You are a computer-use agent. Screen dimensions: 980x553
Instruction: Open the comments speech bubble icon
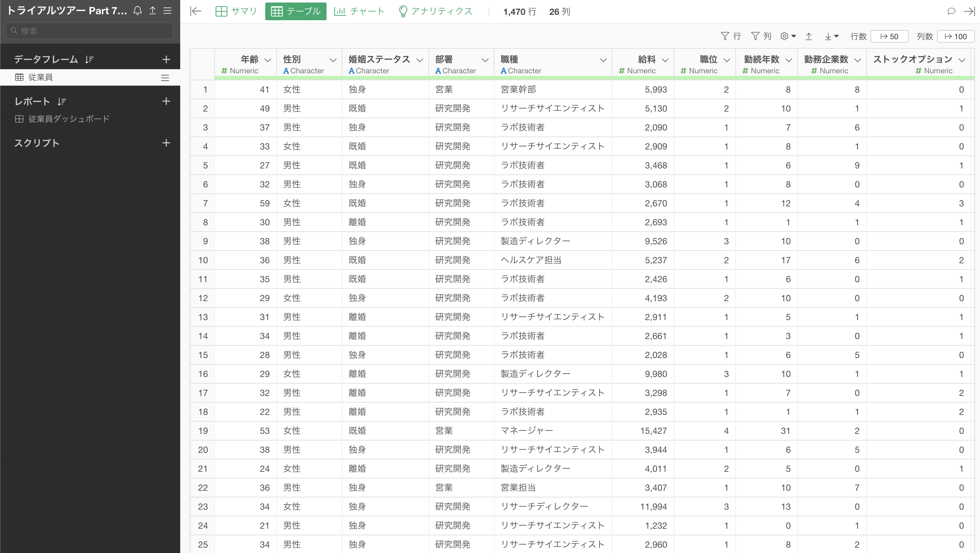point(951,11)
